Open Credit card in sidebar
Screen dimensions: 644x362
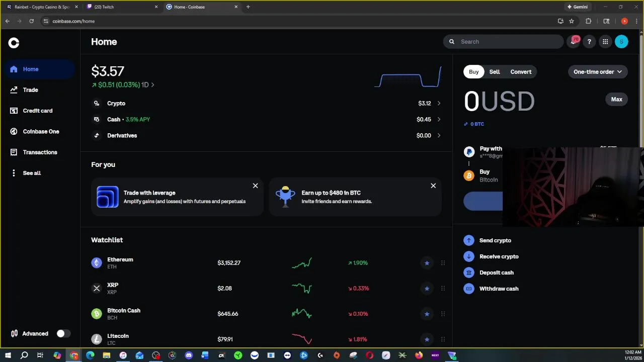click(40, 111)
